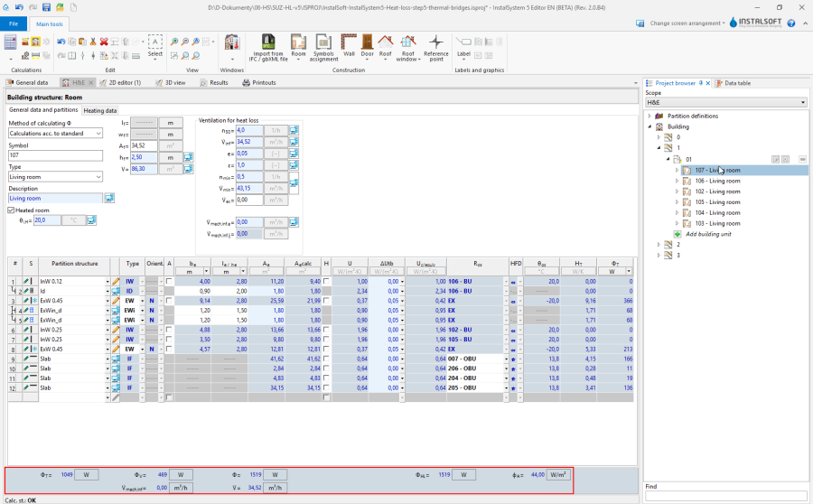Click the Reference point tool
This screenshot has height=504, width=813.
tap(436, 42)
